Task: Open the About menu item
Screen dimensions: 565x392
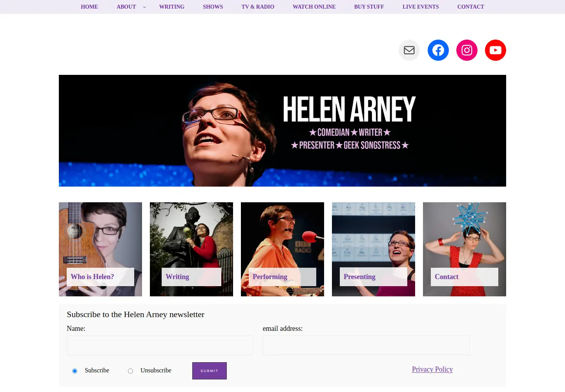Action: [126, 7]
